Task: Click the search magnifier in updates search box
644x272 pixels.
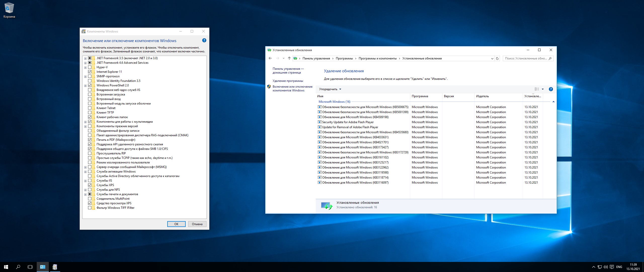Action: (x=550, y=58)
